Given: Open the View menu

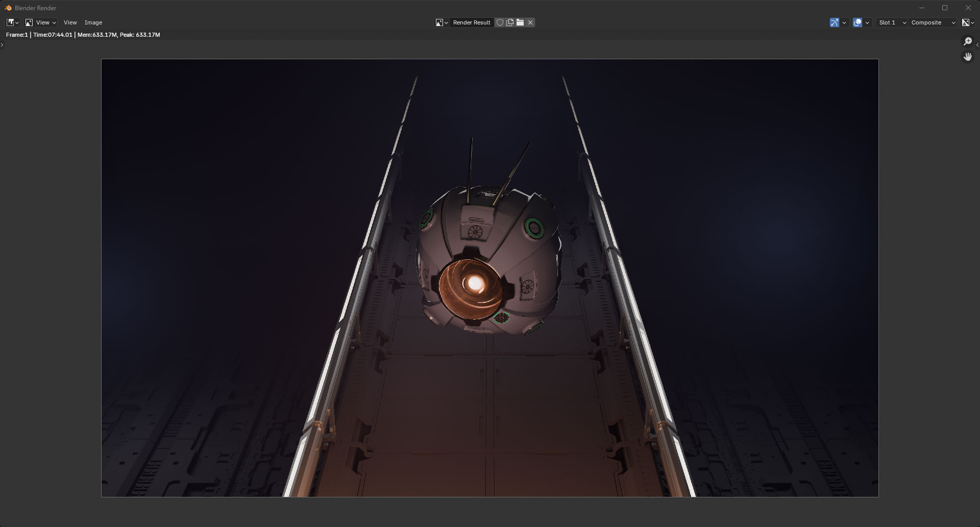Looking at the screenshot, I should pos(70,22).
